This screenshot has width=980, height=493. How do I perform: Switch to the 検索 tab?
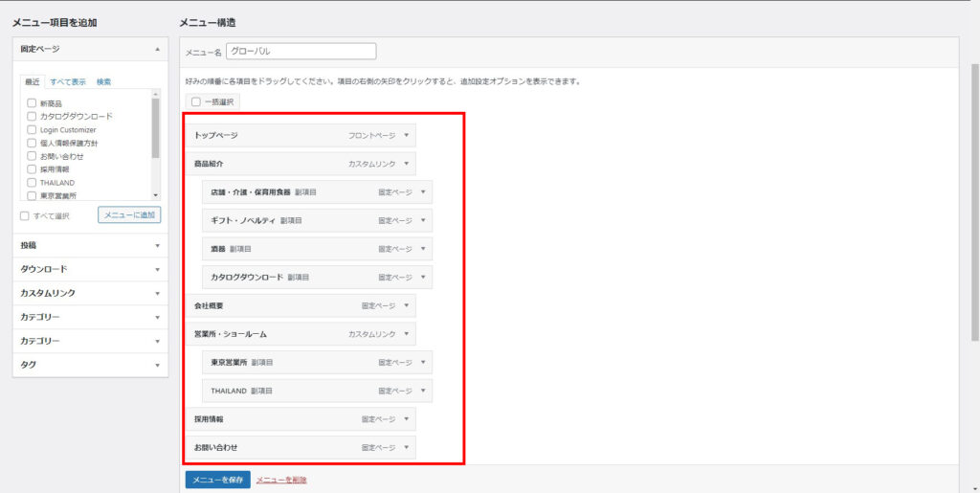tap(103, 82)
